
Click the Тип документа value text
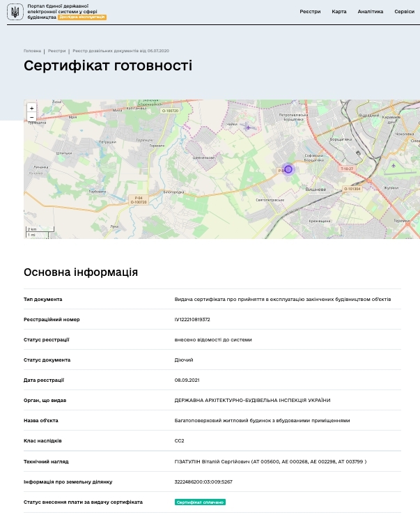pyautogui.click(x=283, y=300)
